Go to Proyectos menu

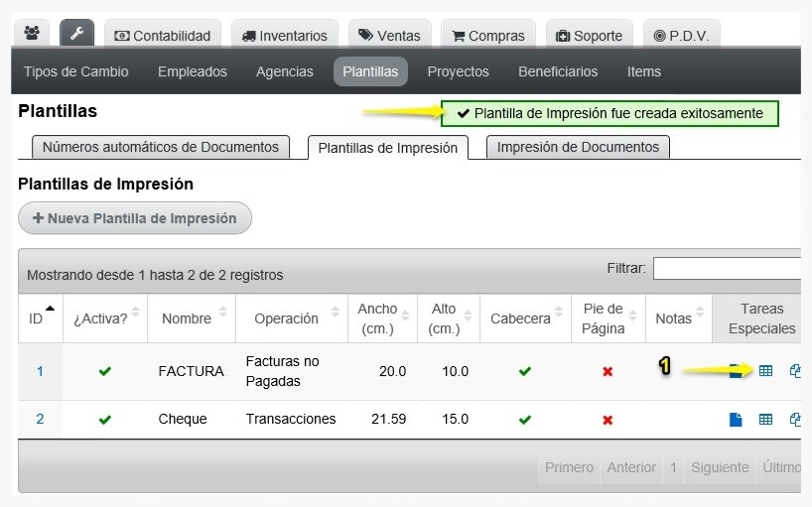tap(458, 71)
